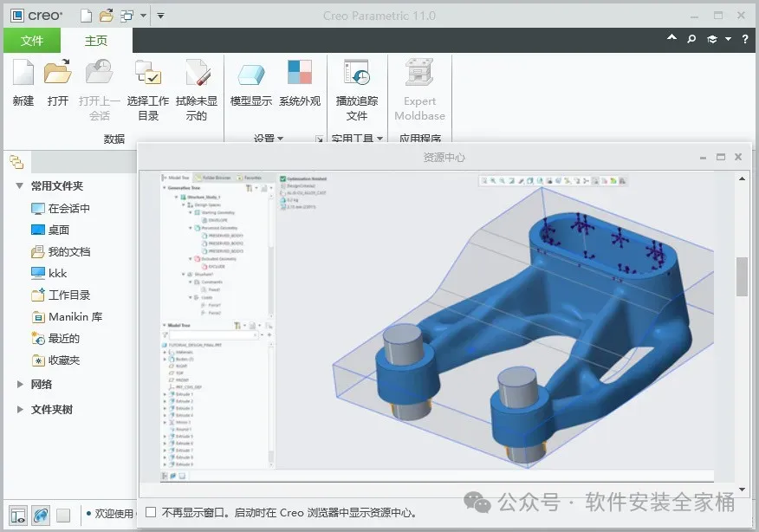Open the 收藏夹 folder
The width and height of the screenshot is (759, 532).
tap(55, 360)
